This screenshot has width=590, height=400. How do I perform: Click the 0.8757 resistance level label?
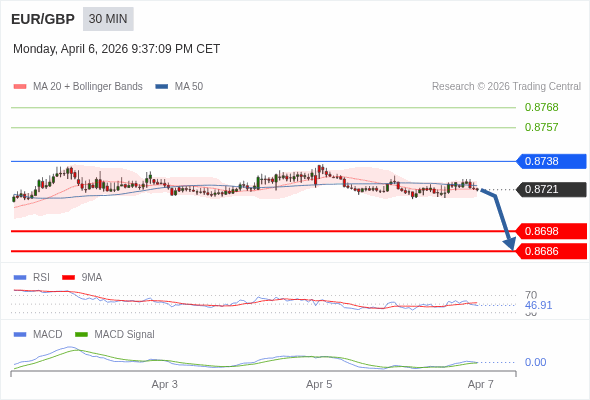pyautogui.click(x=541, y=127)
